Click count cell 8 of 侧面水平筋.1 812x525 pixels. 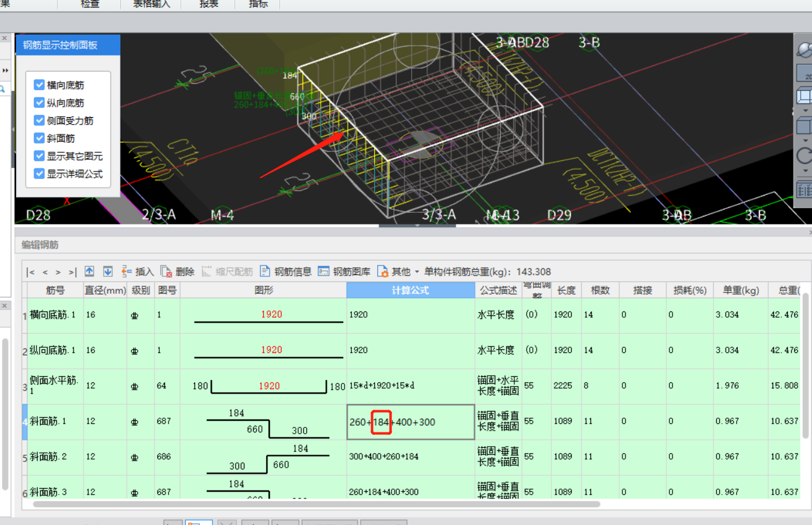pyautogui.click(x=600, y=386)
